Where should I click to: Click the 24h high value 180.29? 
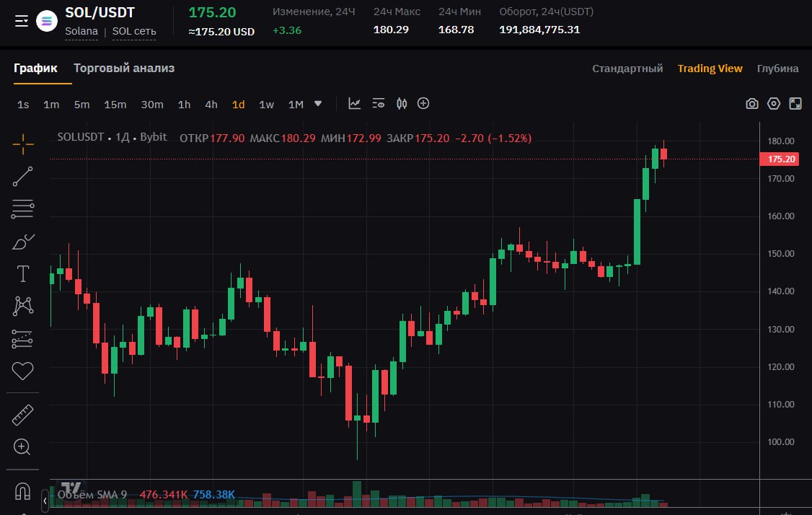tap(391, 30)
